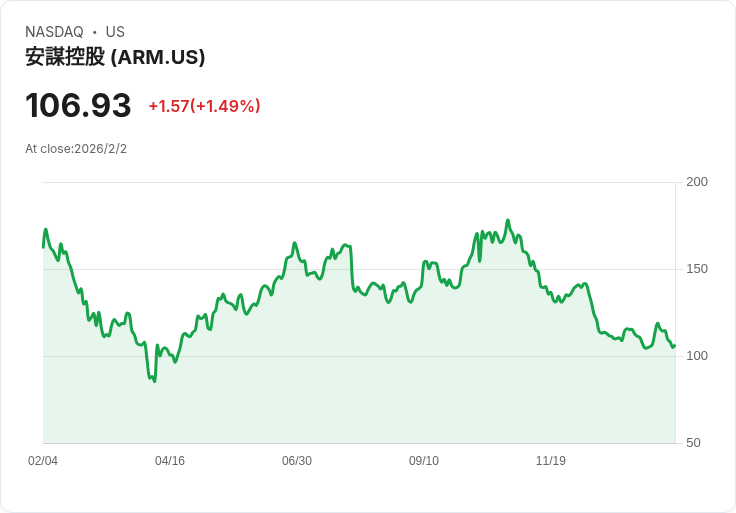Select the 02/04 date on x-axis
The width and height of the screenshot is (736, 513).
43,461
